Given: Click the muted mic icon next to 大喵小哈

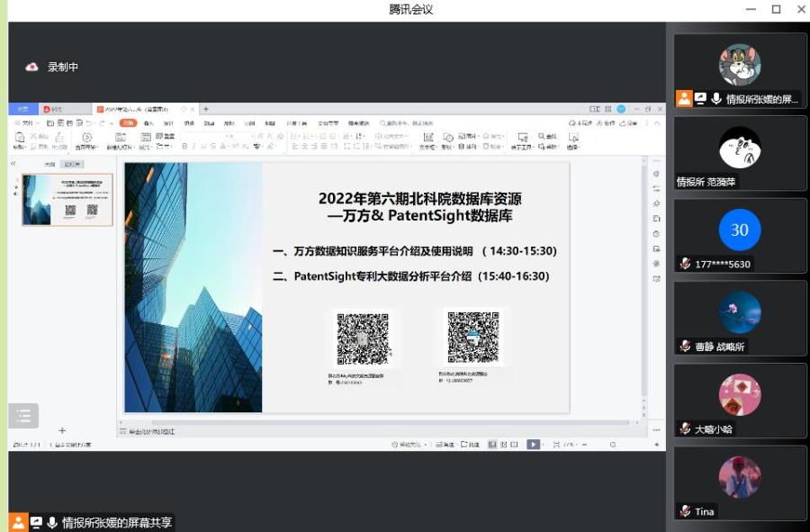Looking at the screenshot, I should click(x=685, y=429).
